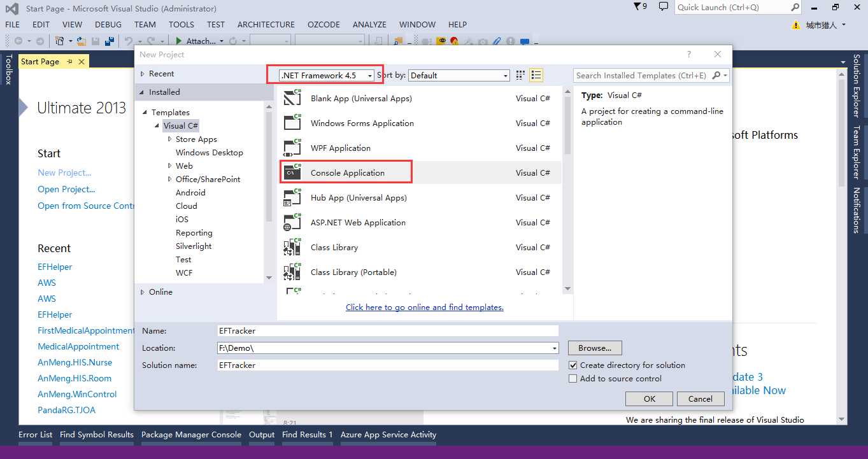Expand the Web tree node arrow

pos(169,166)
